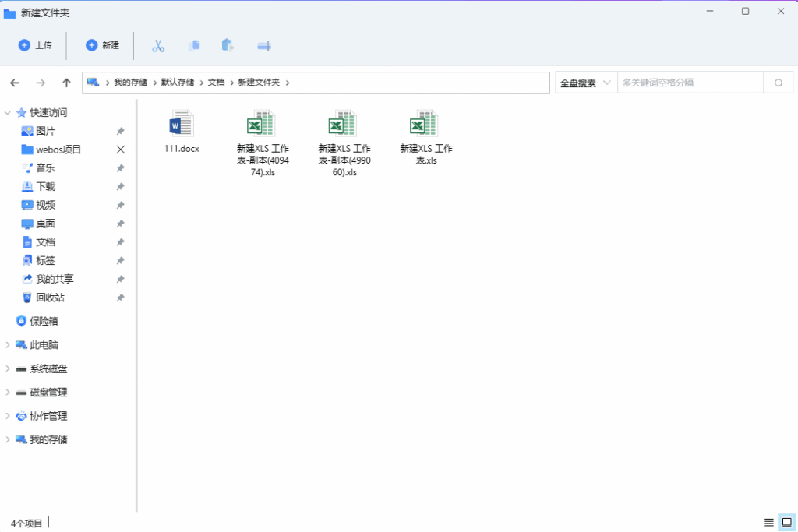Go back with the left arrow
This screenshot has height=532, width=798.
(15, 83)
